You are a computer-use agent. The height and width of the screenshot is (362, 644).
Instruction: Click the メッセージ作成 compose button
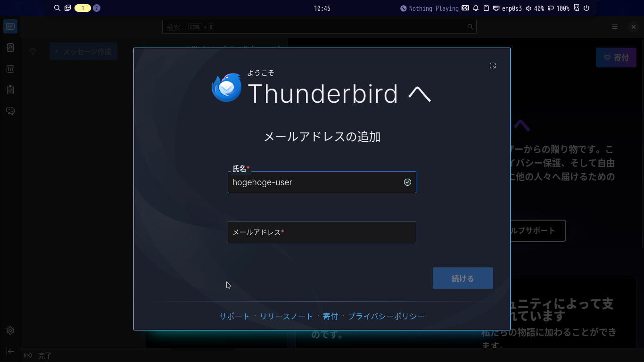tap(83, 51)
